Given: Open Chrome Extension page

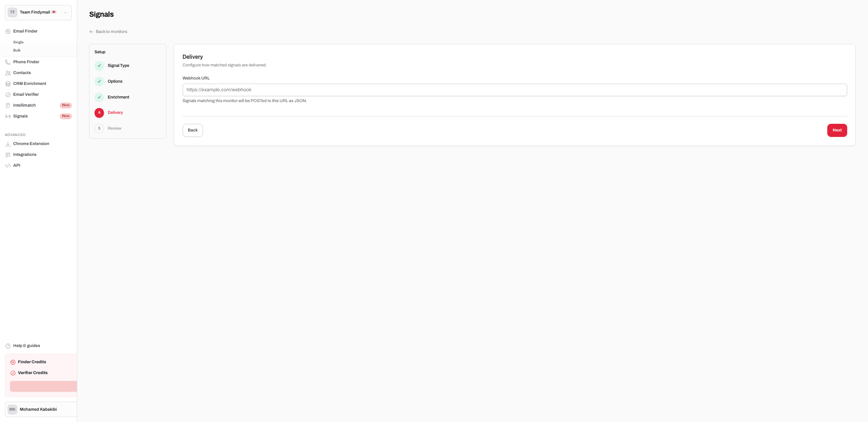Looking at the screenshot, I should 31,144.
